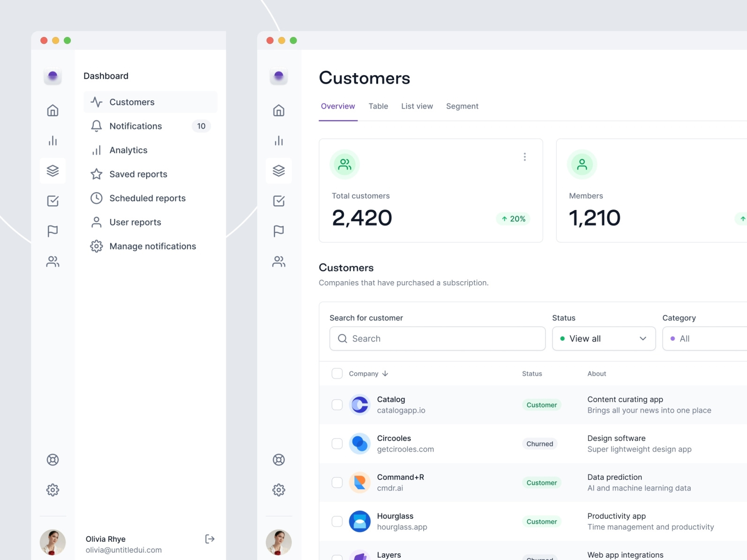The height and width of the screenshot is (560, 747).
Task: Expand the Status 'View all' dropdown
Action: 603,338
